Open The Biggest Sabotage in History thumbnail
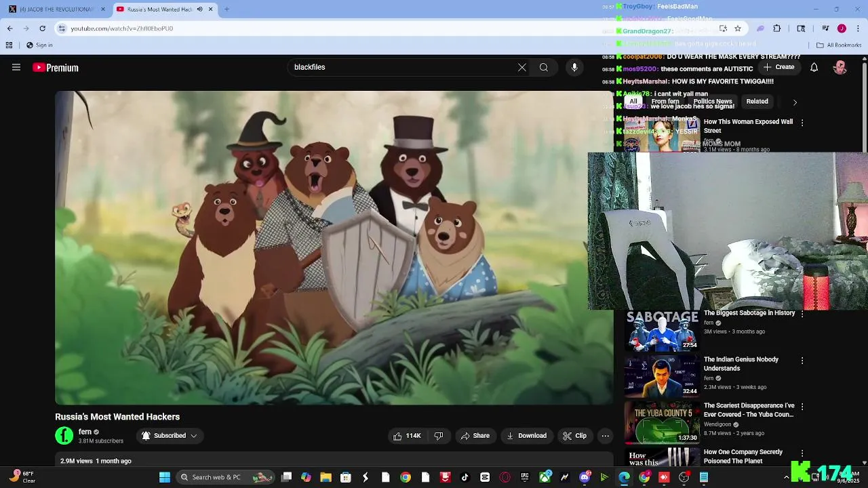The width and height of the screenshot is (868, 488). click(662, 331)
